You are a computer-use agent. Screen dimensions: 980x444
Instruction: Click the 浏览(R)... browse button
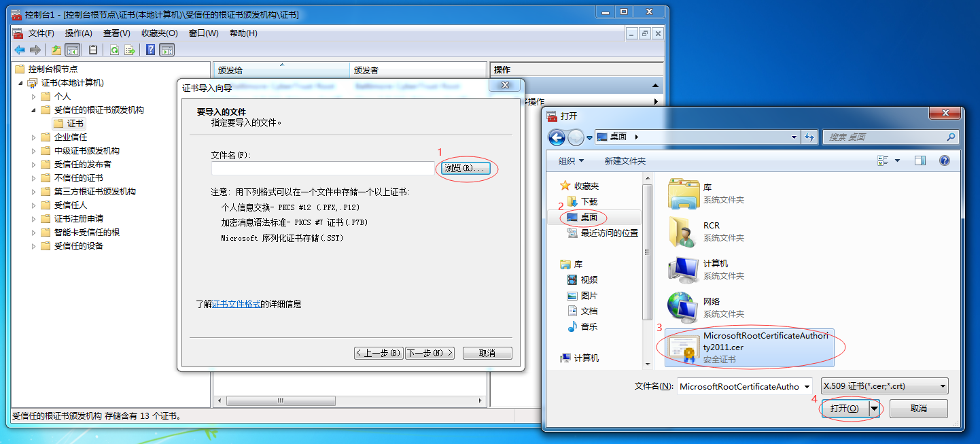pyautogui.click(x=466, y=168)
